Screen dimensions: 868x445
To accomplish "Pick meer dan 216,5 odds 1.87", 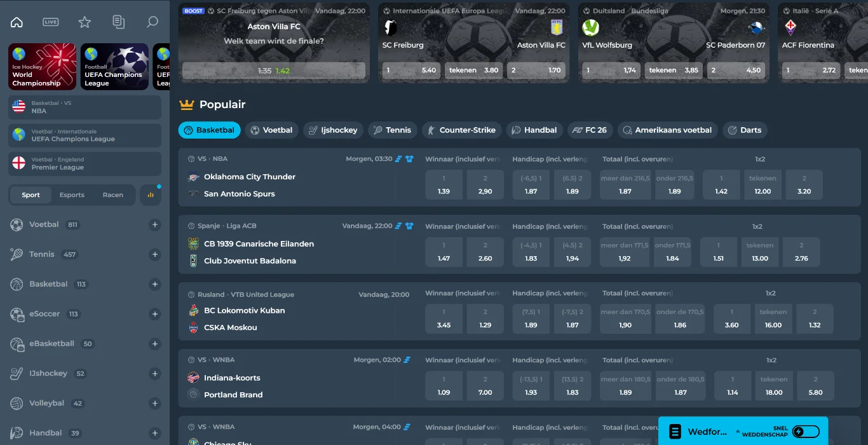I will [x=625, y=184].
